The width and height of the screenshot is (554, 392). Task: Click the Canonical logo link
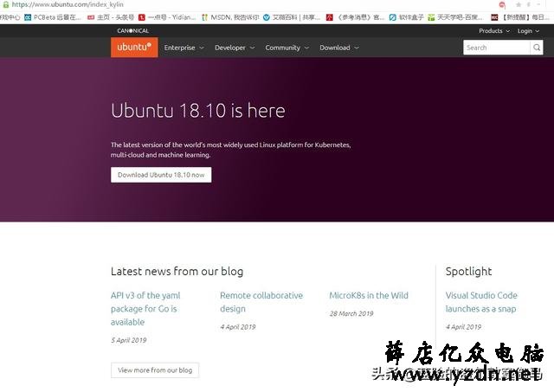(x=132, y=31)
